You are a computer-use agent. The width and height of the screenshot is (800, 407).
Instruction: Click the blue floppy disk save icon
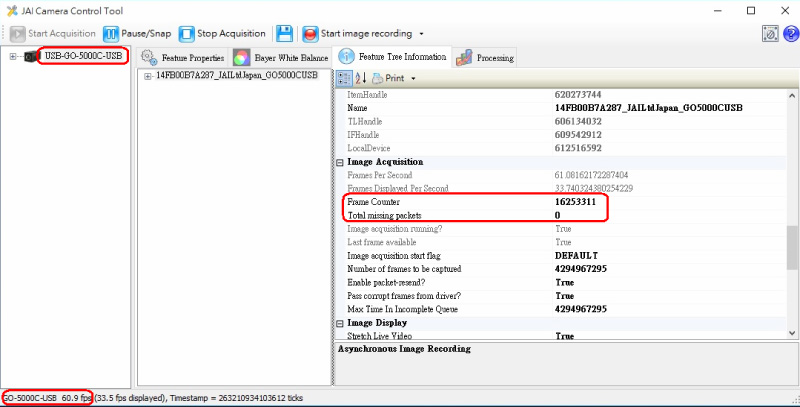[284, 33]
